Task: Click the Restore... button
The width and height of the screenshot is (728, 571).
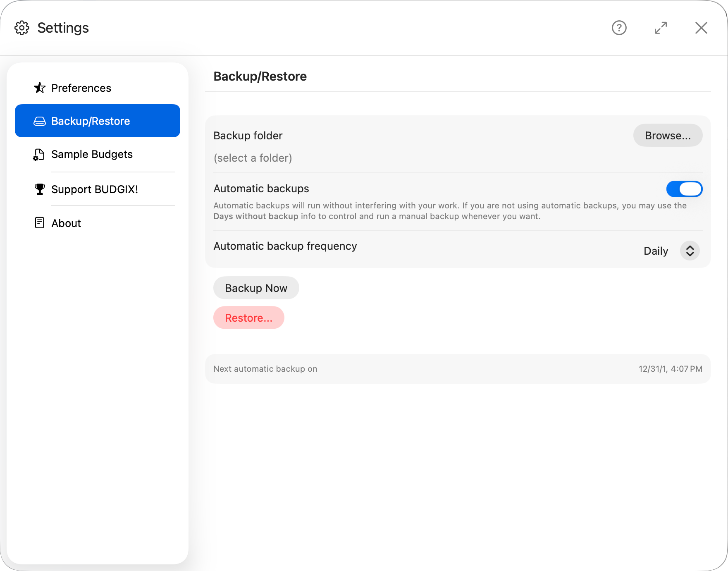Action: pyautogui.click(x=248, y=318)
